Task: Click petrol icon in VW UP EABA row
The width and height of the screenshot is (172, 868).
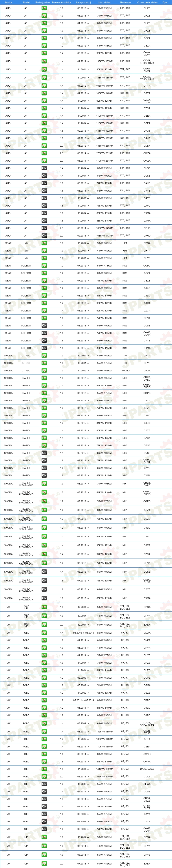Action: coord(44,864)
